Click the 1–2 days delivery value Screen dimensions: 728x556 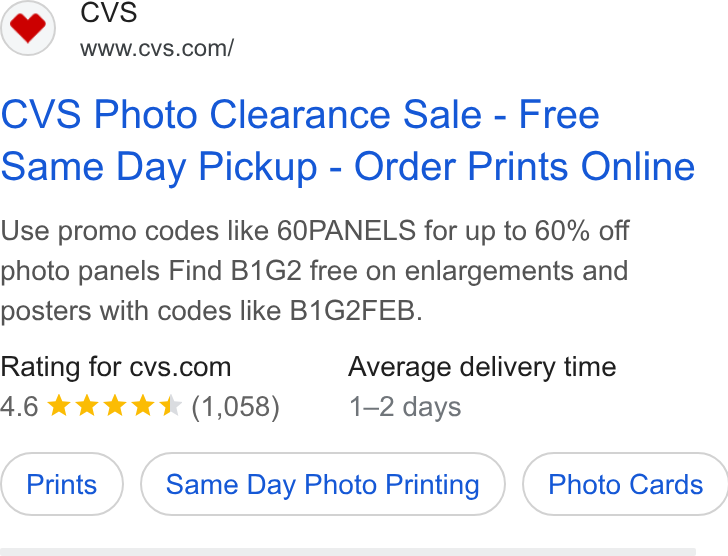coord(405,407)
